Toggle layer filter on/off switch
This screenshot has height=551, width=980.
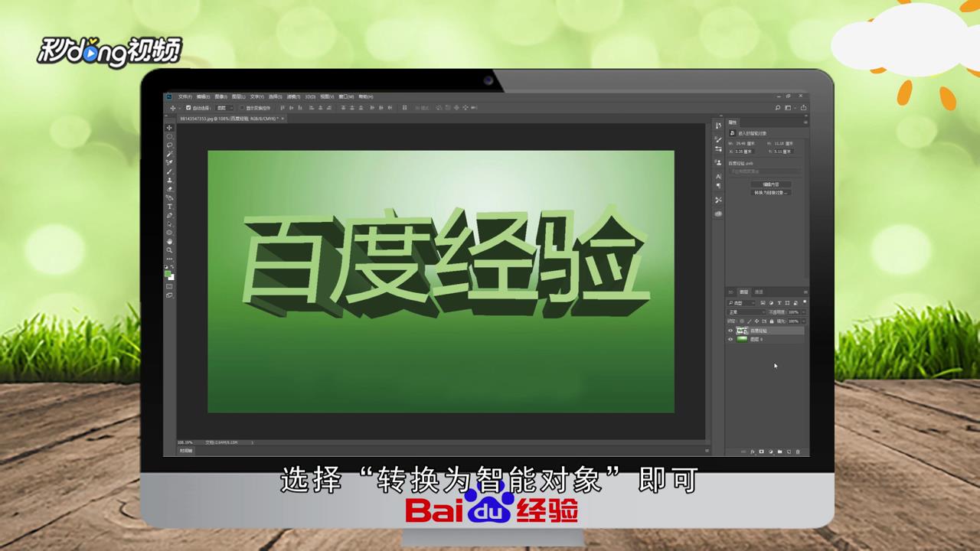point(805,302)
